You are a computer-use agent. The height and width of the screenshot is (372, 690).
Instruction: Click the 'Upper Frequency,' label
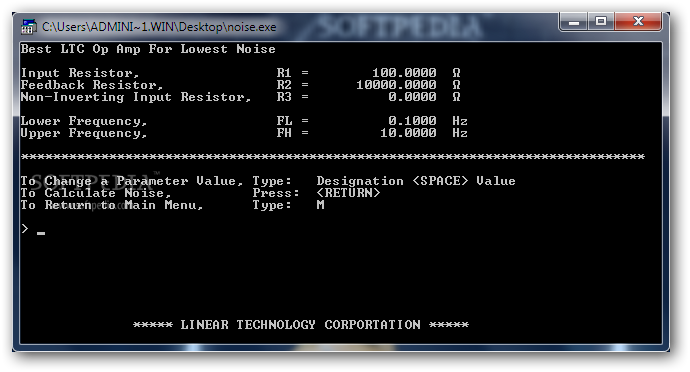tap(84, 133)
